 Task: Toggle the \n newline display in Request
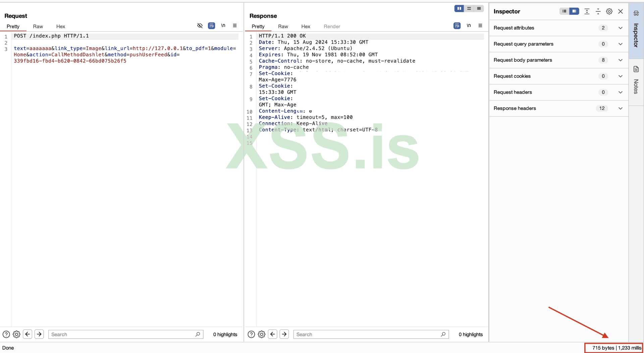coord(223,25)
